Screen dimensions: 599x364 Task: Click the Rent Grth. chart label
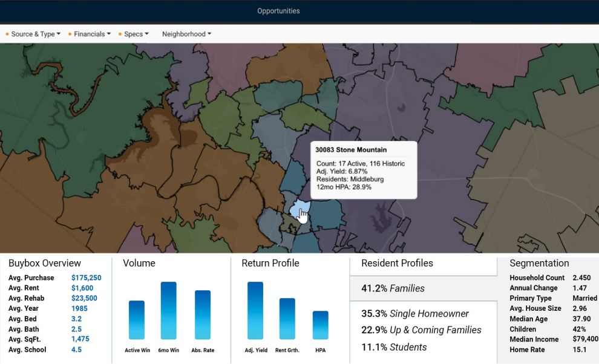coord(287,350)
